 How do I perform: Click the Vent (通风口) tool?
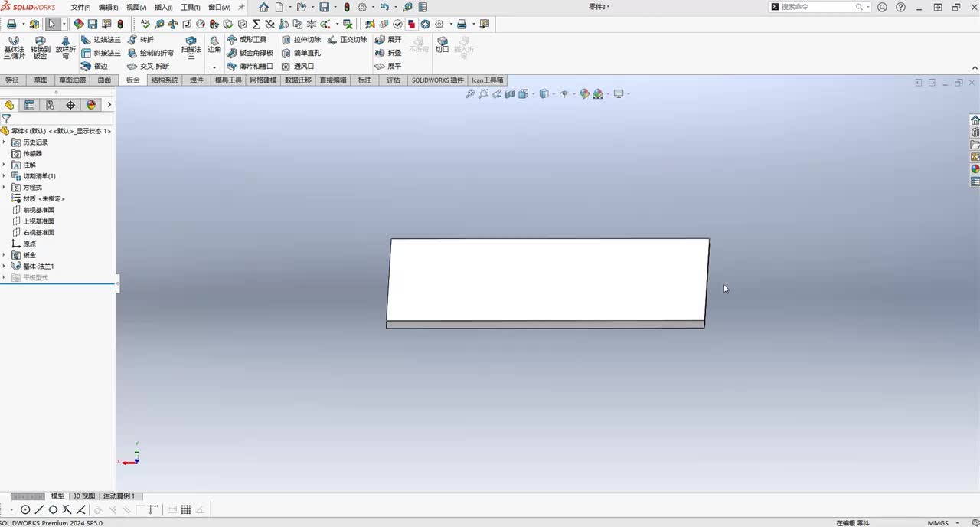tap(298, 66)
